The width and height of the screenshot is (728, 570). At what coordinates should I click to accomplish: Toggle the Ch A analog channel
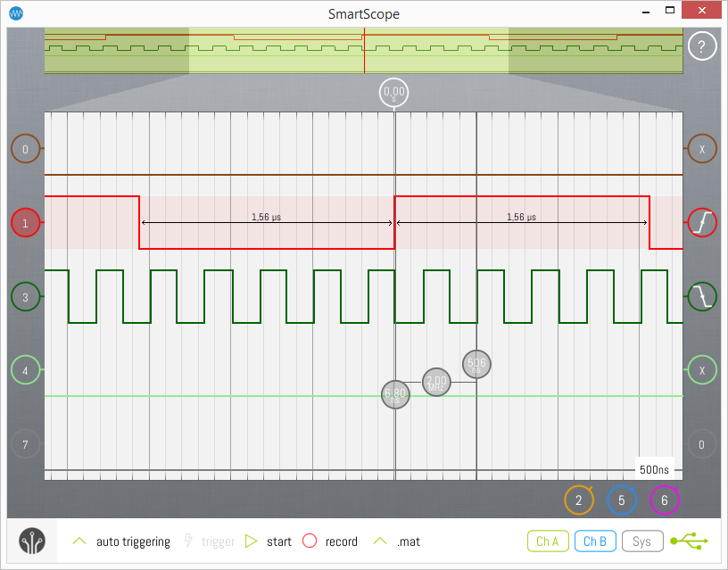click(x=548, y=541)
